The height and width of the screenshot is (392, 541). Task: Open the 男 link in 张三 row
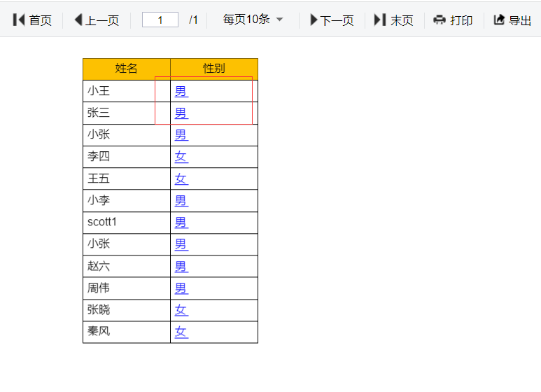coord(181,113)
